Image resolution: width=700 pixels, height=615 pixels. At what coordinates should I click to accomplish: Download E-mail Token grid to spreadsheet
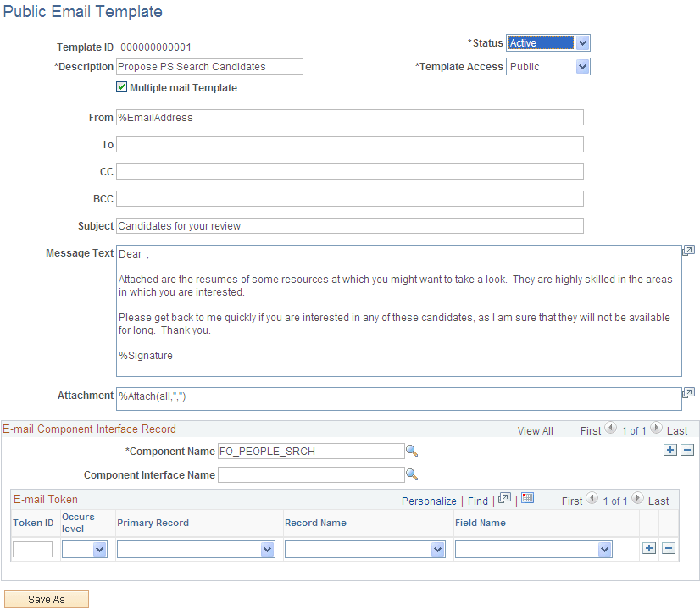click(x=527, y=500)
